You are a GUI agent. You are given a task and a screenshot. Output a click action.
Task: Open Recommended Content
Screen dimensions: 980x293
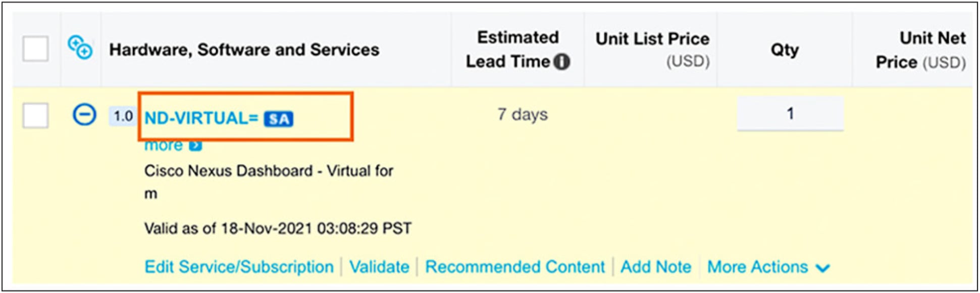[514, 267]
